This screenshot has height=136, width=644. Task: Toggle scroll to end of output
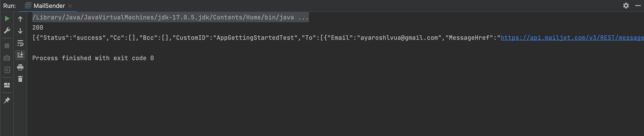[x=20, y=55]
